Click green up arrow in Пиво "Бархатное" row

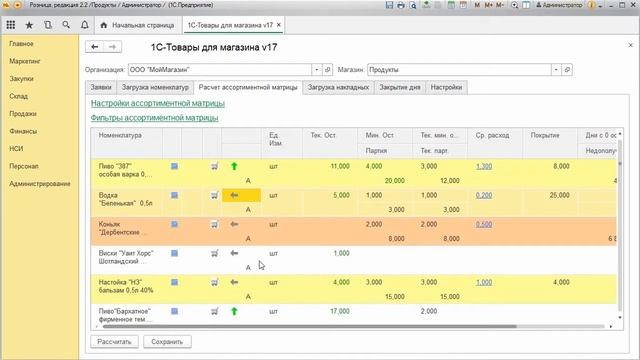pos(234,311)
